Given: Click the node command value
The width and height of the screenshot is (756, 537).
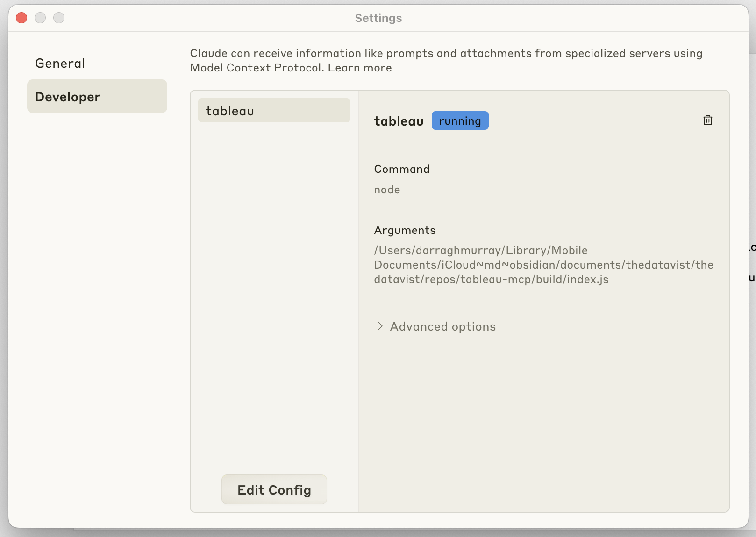Looking at the screenshot, I should [x=387, y=190].
